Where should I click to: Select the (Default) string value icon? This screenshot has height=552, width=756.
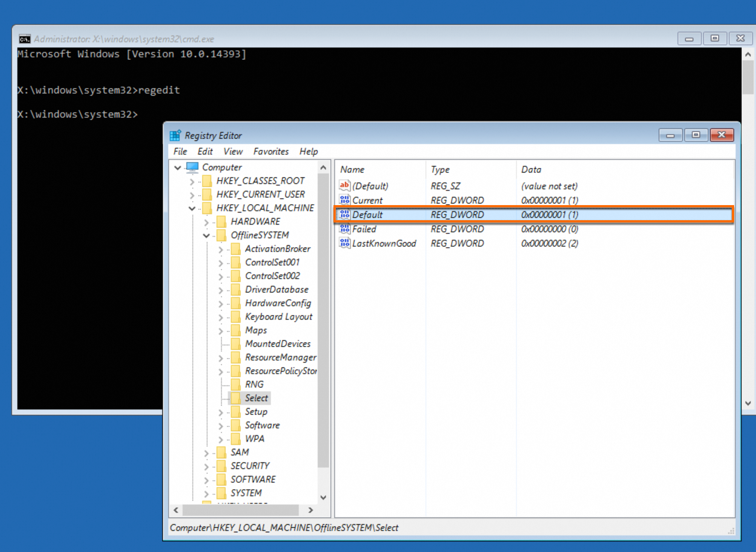click(344, 186)
